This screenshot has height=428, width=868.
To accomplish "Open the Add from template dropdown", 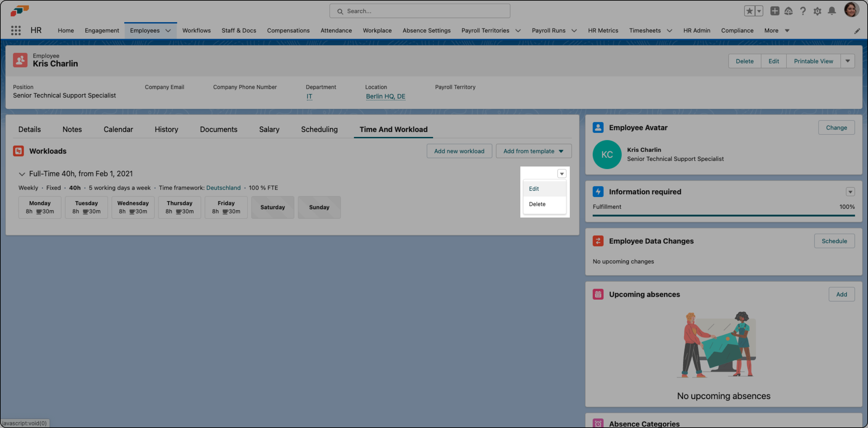I will [534, 151].
